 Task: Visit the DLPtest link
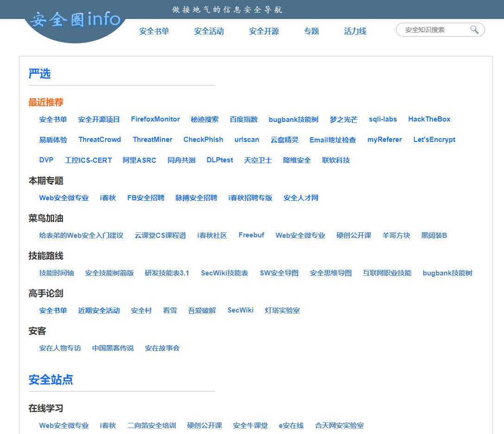[220, 160]
